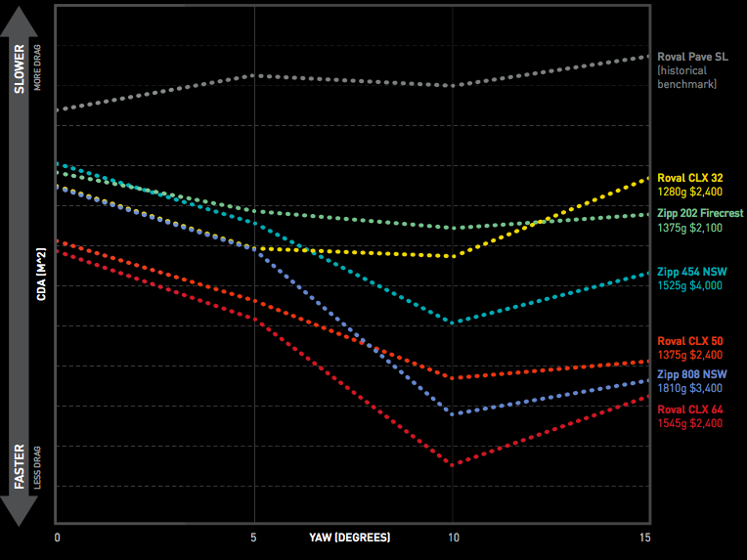Click gray Pave SL peak at 5 degrees
Viewport: 747px width, 560px height.
point(255,75)
